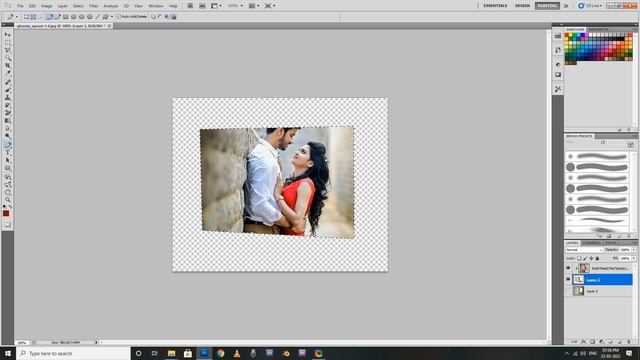Toggle Auto Add/Delete checkbox
Viewport: 640px width, 360px height.
(119, 17)
